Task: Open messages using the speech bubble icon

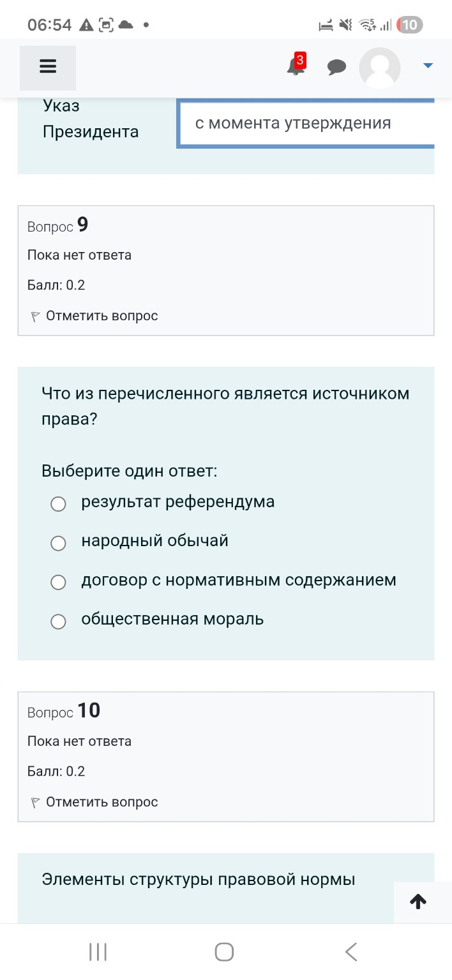Action: tap(337, 67)
